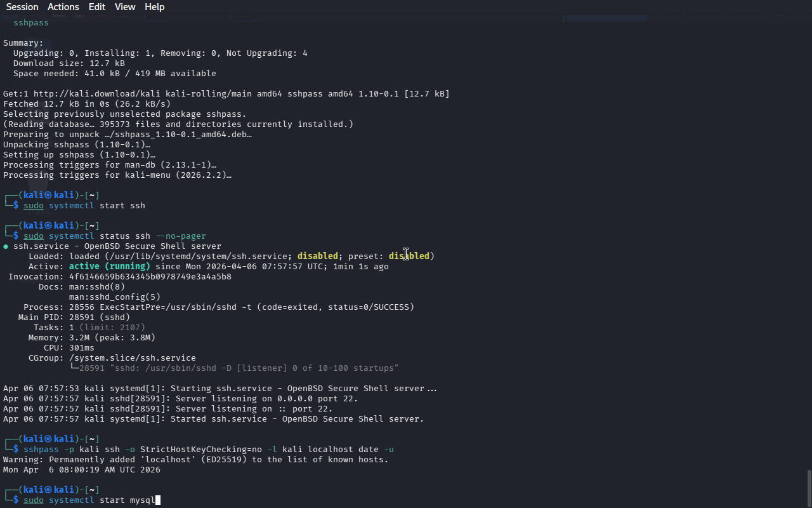Click at the cursor after 'start mysql'

pyautogui.click(x=158, y=500)
